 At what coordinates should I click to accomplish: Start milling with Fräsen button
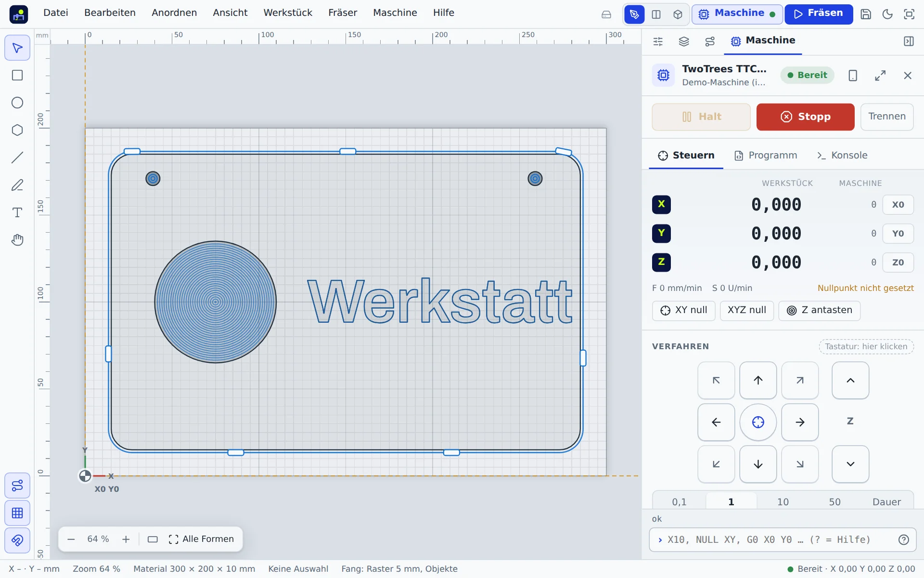pos(819,14)
